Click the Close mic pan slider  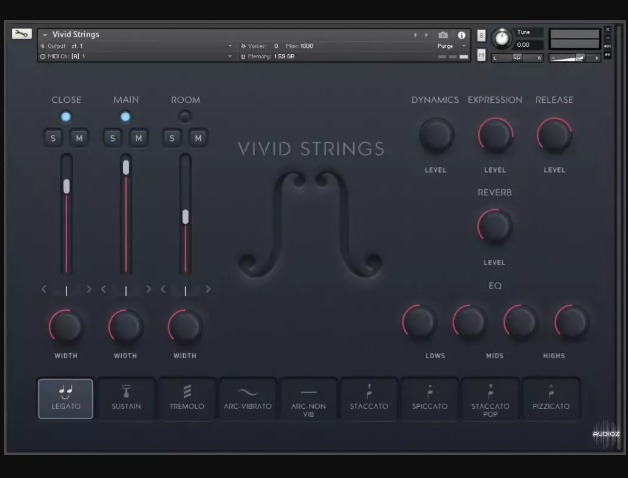click(x=66, y=290)
